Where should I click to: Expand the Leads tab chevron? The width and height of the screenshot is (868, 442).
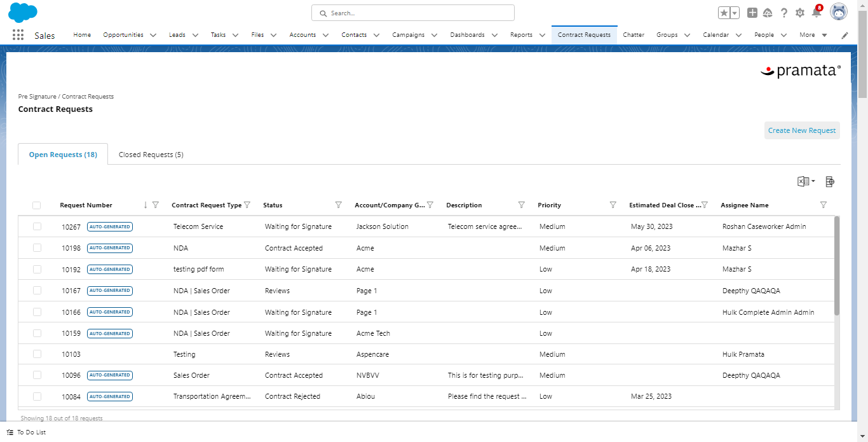(x=195, y=35)
